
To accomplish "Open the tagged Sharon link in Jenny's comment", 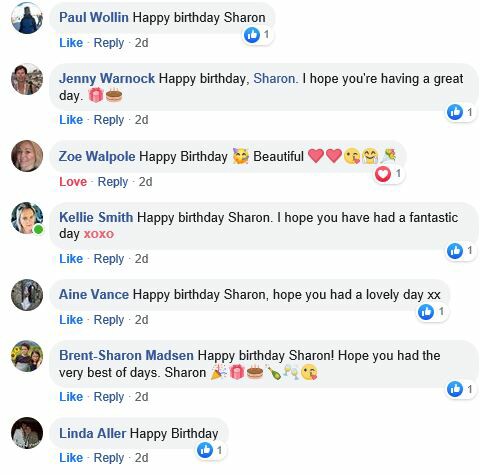I will coord(274,79).
